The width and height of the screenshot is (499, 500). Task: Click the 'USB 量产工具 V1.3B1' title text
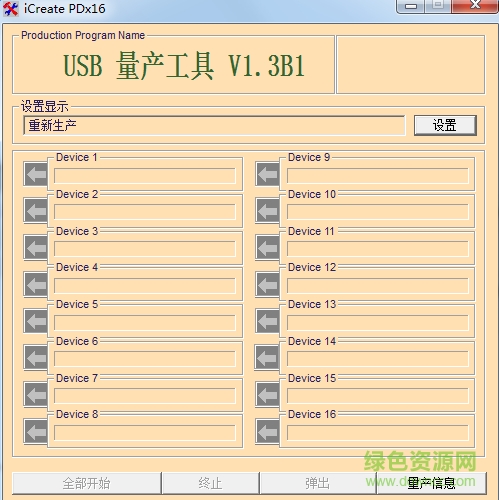click(x=184, y=66)
